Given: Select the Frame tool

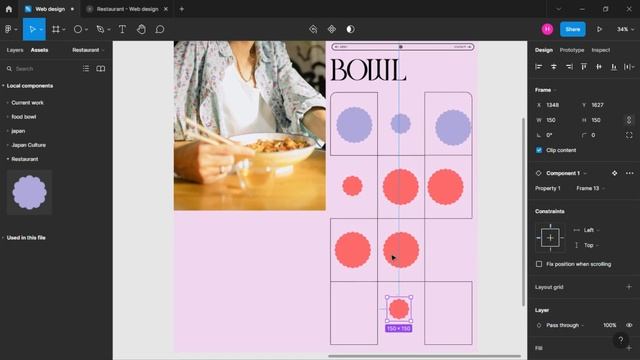Looking at the screenshot, I should coord(56,29).
